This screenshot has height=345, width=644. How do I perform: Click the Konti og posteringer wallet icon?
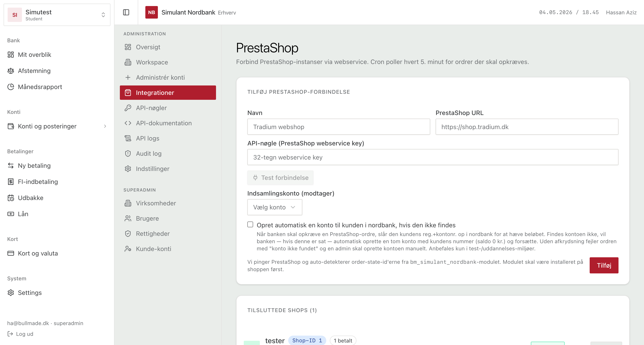pos(11,126)
